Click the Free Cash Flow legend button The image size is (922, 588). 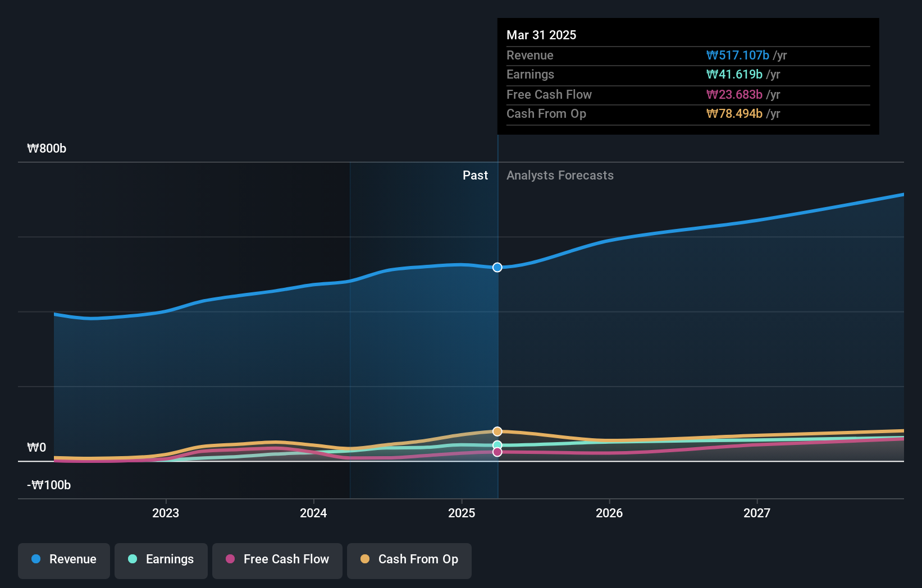[x=277, y=559]
